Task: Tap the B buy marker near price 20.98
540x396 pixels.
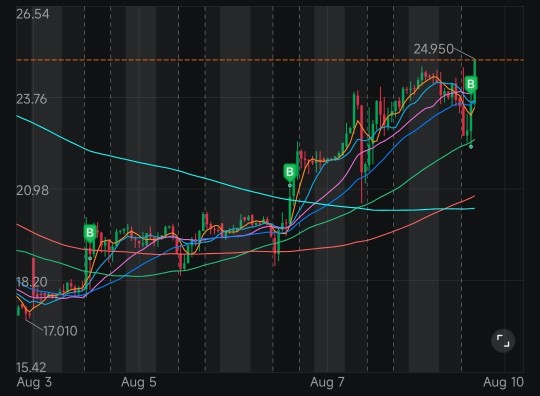Action: pyautogui.click(x=290, y=172)
